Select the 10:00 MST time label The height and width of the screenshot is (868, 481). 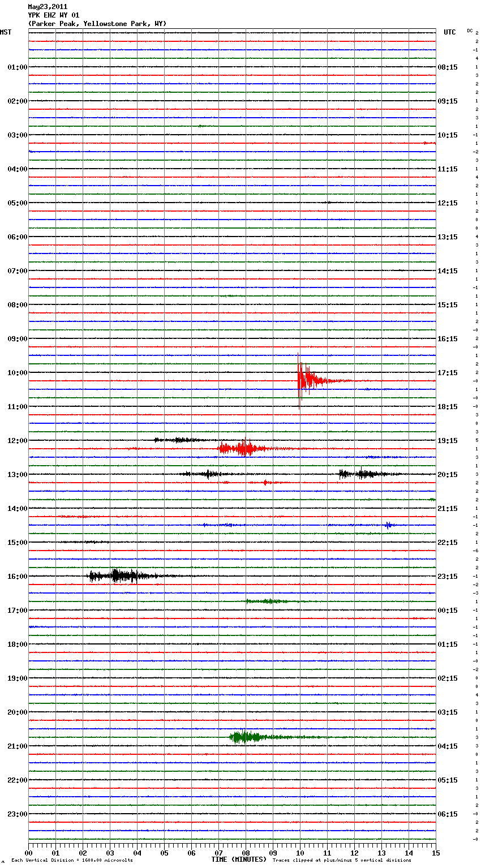tap(18, 373)
